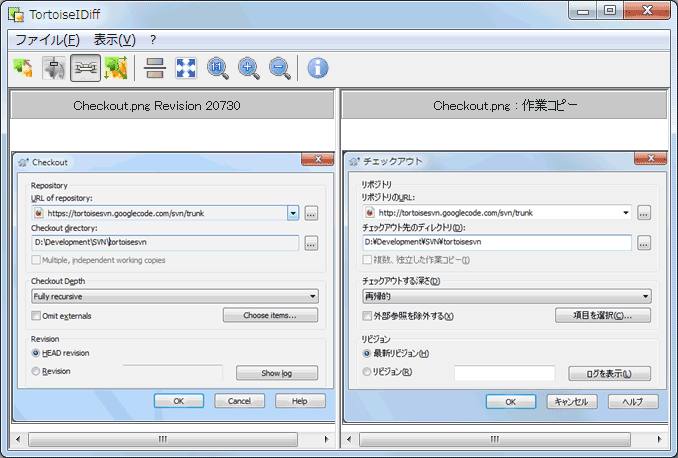The width and height of the screenshot is (678, 458).
Task: Open the 表示(V) menu
Action: [x=114, y=40]
